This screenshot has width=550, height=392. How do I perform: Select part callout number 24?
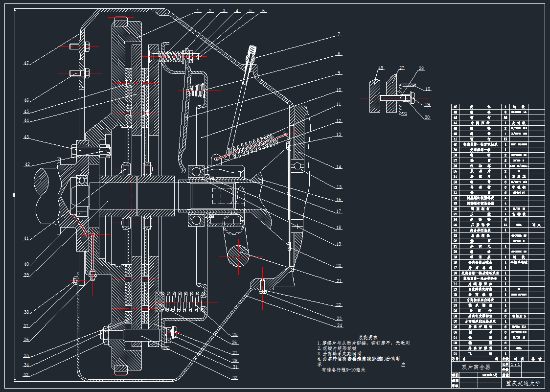point(339,325)
